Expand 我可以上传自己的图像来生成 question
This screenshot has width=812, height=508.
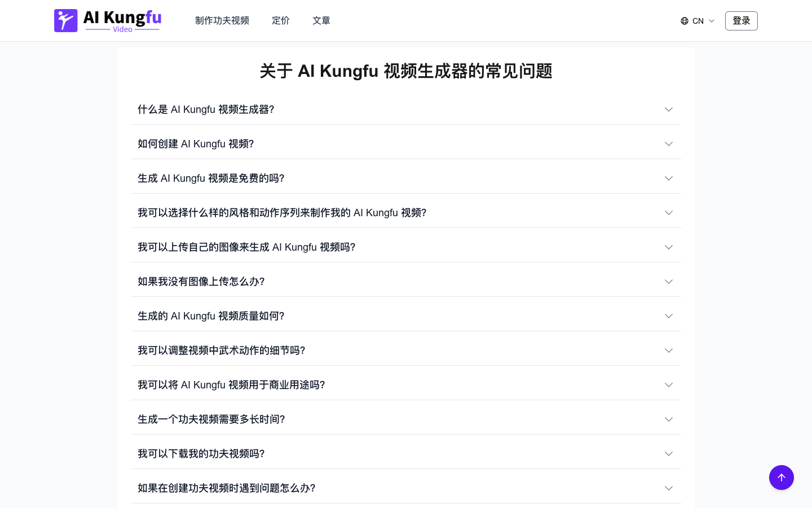tap(406, 247)
